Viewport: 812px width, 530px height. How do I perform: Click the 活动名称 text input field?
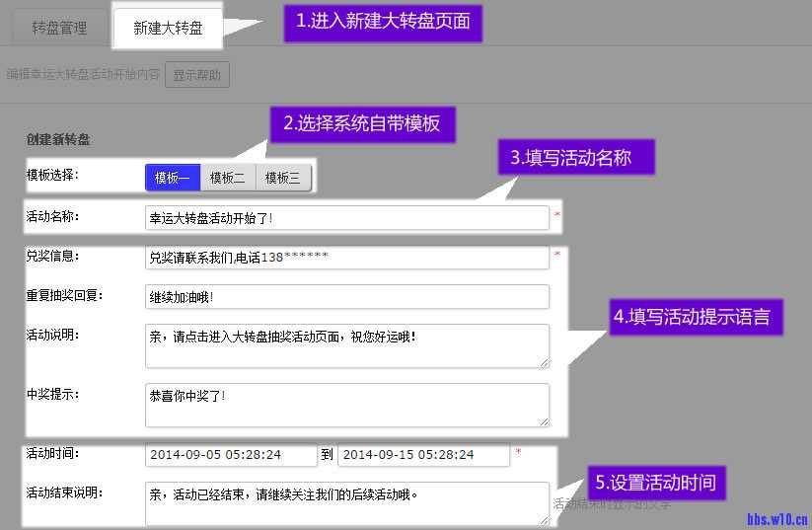pos(346,217)
